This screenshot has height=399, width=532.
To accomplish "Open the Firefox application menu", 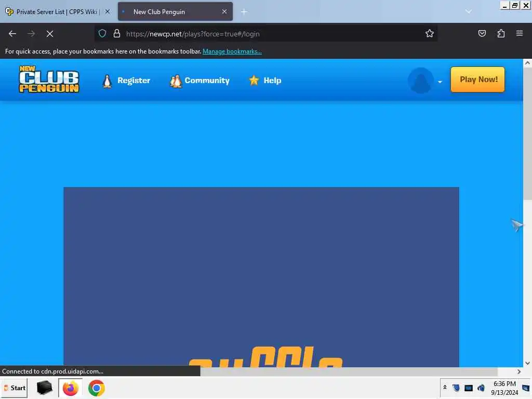I will tap(520, 33).
